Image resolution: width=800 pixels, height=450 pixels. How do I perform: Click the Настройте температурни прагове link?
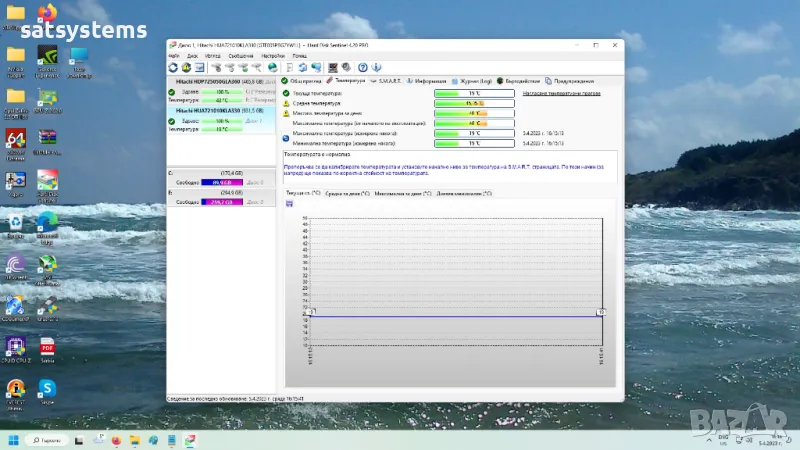click(x=561, y=92)
